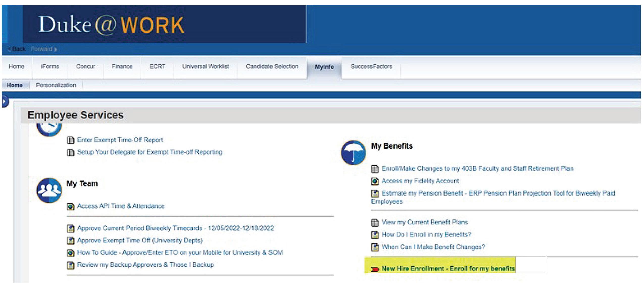Click the icon beside Access API Time & Attendance
Screen dimensions: 644x293
coord(70,206)
